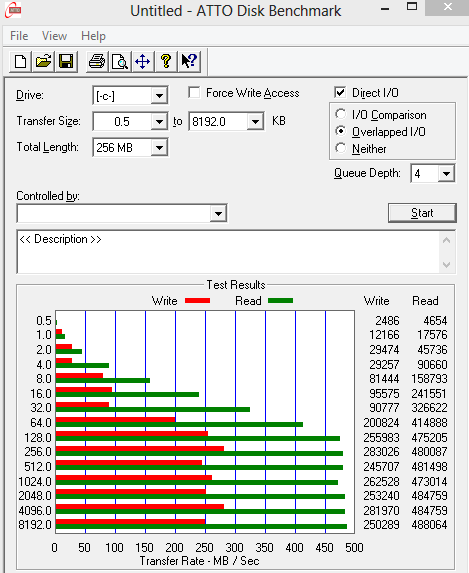Select the I/O Comparison radio option

point(340,114)
